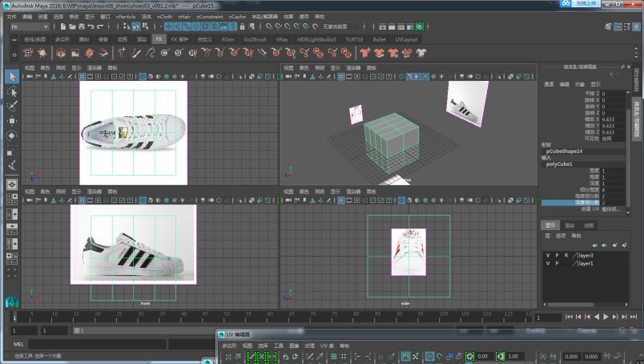Select single-pane layout icon below toolbox

pos(12,184)
